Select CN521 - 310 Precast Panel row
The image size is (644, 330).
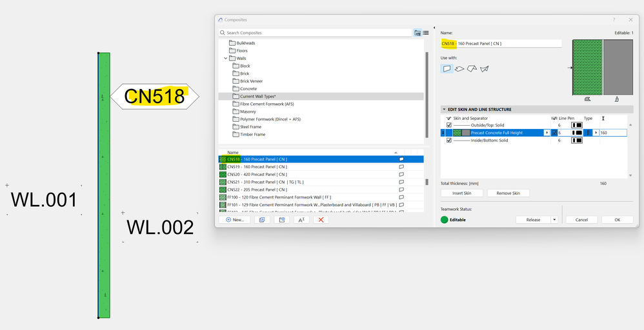[x=321, y=182]
